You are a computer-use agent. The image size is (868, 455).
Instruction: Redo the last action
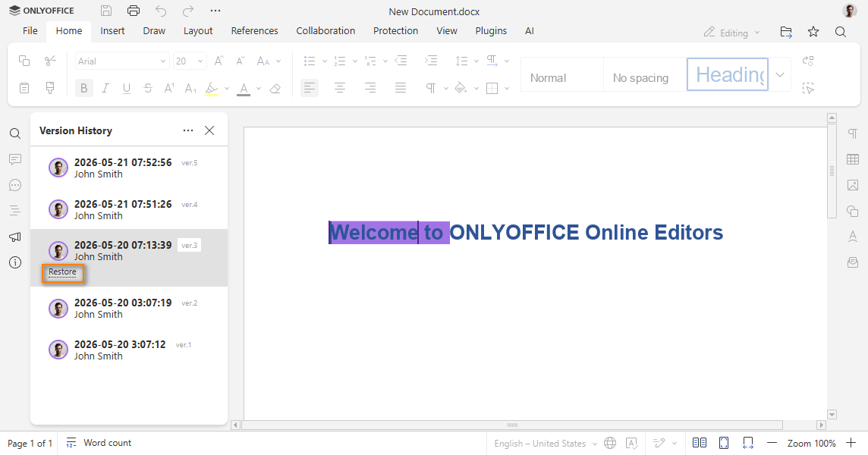tap(188, 11)
